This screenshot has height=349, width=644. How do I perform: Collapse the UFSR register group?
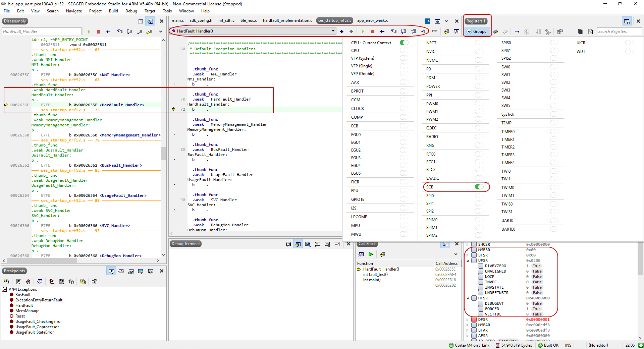(468, 260)
